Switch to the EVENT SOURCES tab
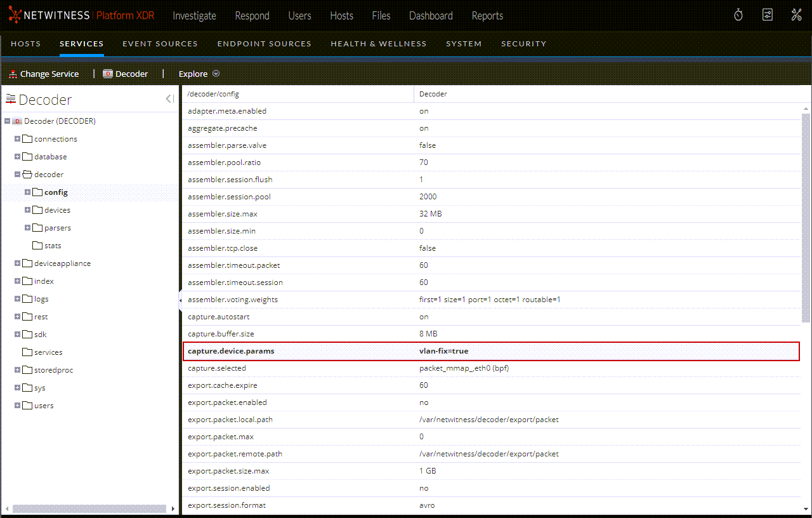812x518 pixels. coord(160,43)
